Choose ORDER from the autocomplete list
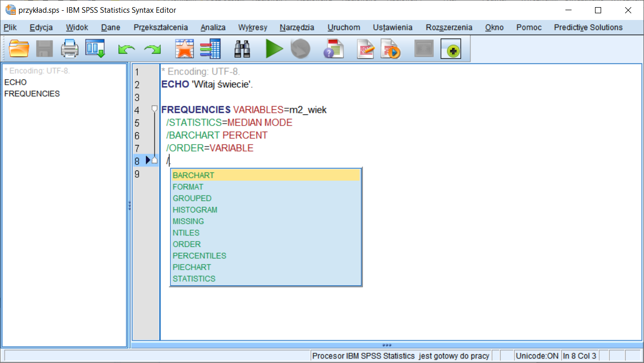Viewport: 644px width, 363px height. click(266, 244)
